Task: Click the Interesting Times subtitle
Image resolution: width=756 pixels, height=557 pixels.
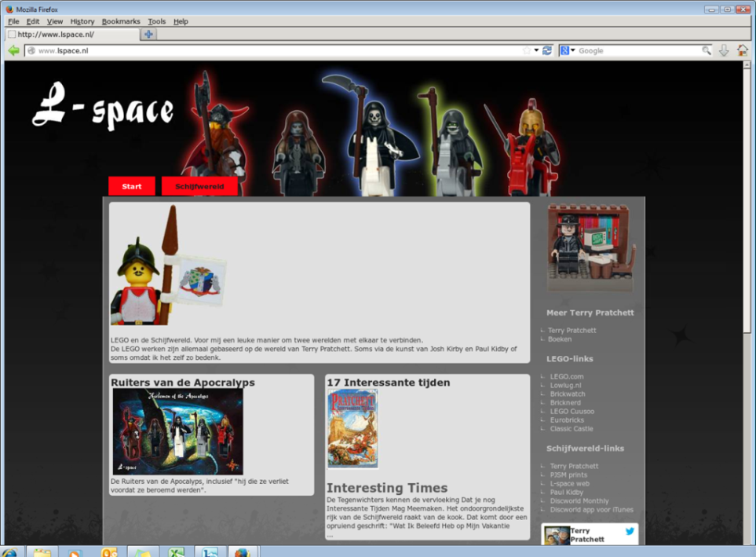Action: pyautogui.click(x=387, y=488)
